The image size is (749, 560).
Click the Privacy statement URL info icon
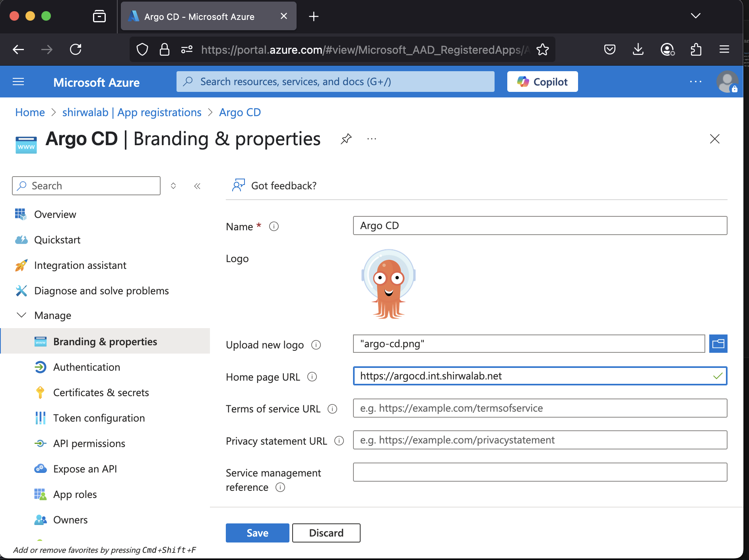click(339, 441)
